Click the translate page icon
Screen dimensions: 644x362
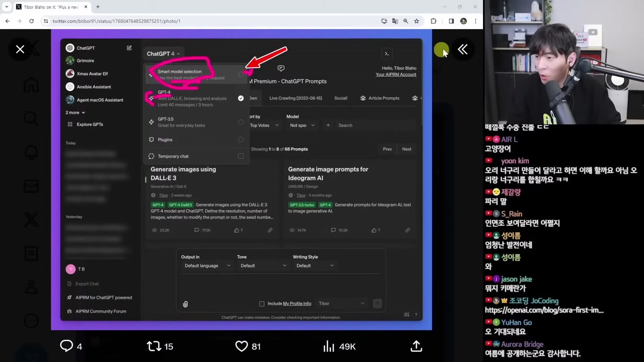tap(395, 21)
